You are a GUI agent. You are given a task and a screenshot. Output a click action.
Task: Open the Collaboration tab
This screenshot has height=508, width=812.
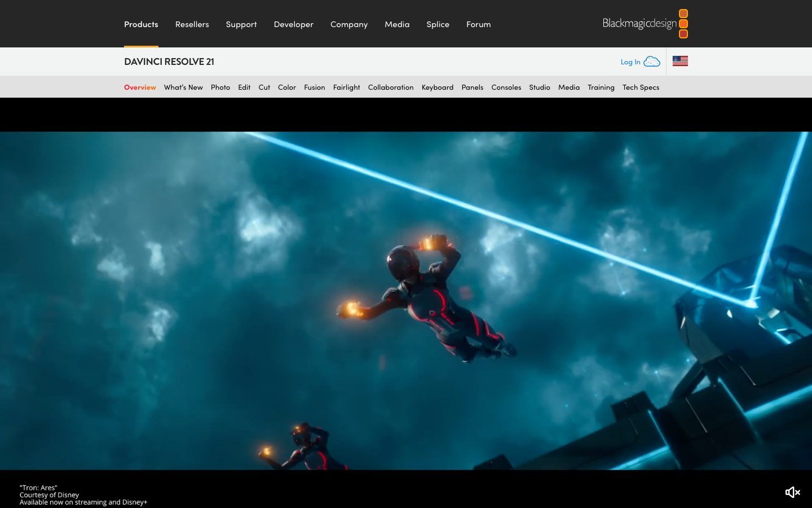tap(391, 87)
